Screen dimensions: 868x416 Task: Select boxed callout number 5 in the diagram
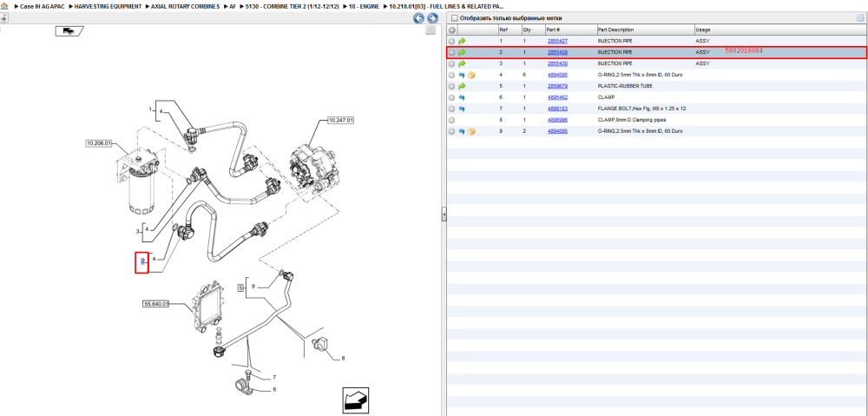240,287
